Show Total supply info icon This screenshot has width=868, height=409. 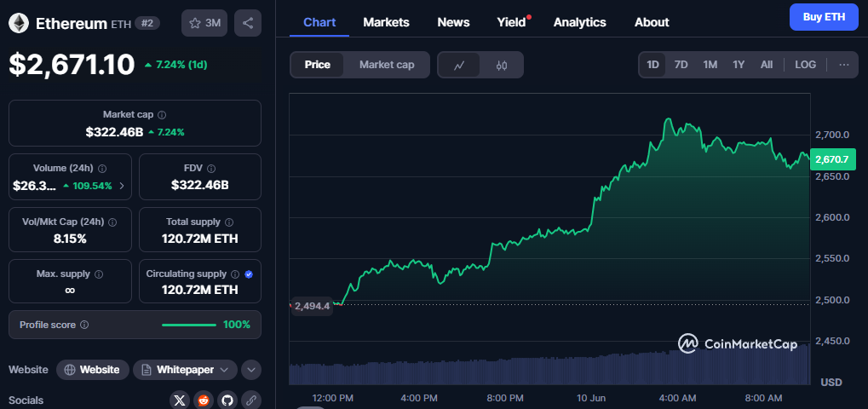click(229, 222)
